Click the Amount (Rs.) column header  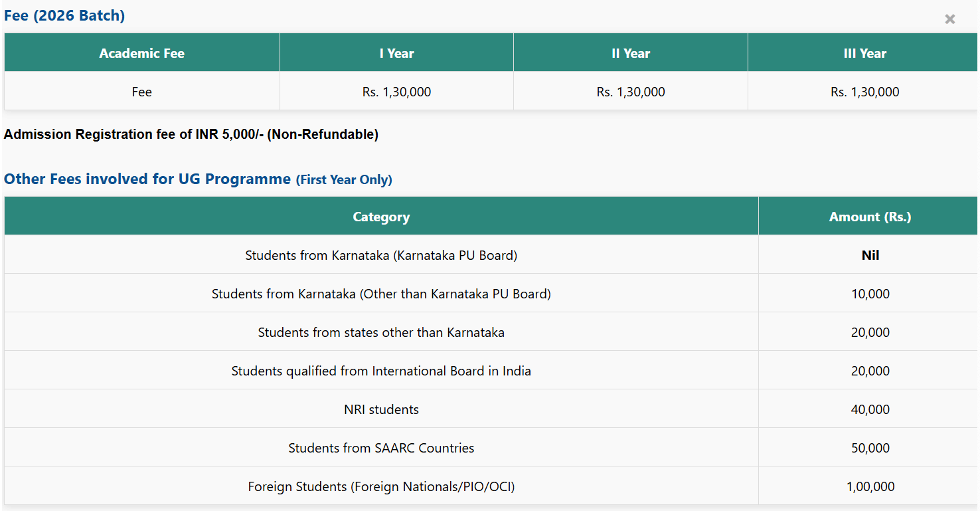(870, 217)
